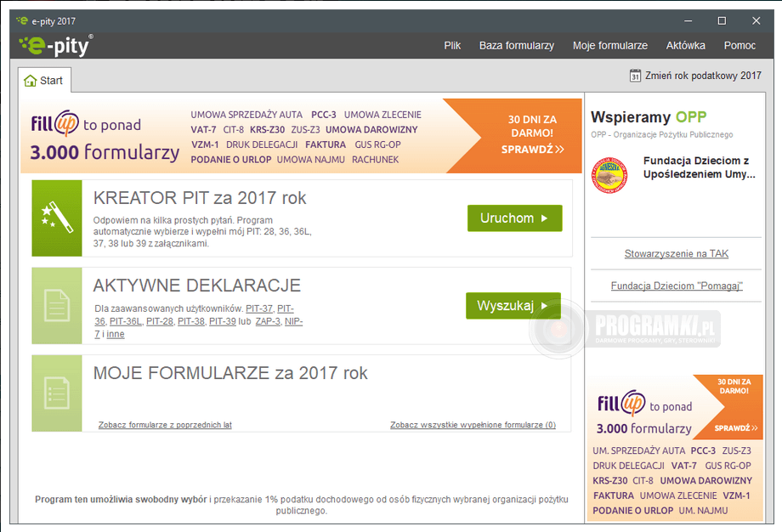The height and width of the screenshot is (532, 782).
Task: Open Fundacja Dzieciom "Pomagaj" link
Action: coord(677,286)
